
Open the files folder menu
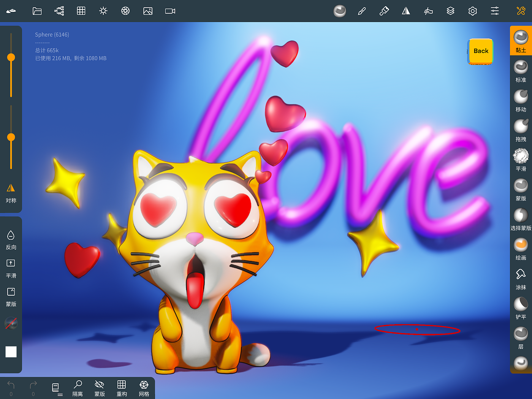37,11
